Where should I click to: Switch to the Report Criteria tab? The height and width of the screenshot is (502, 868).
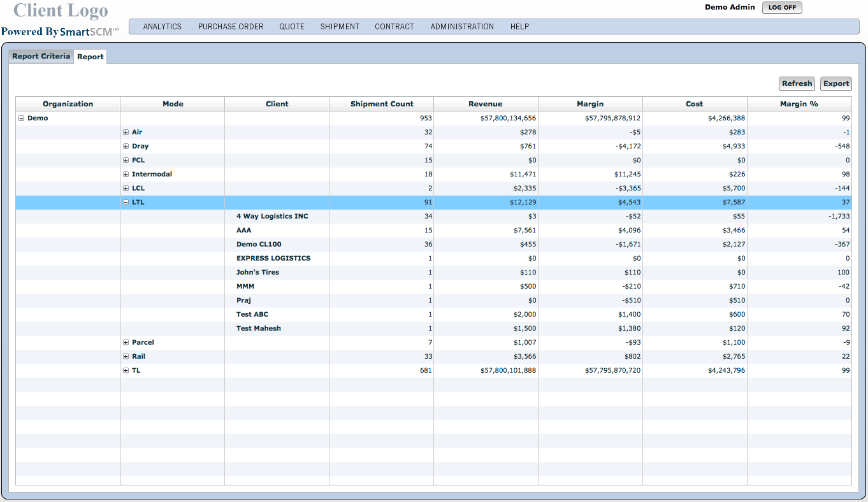pos(41,56)
